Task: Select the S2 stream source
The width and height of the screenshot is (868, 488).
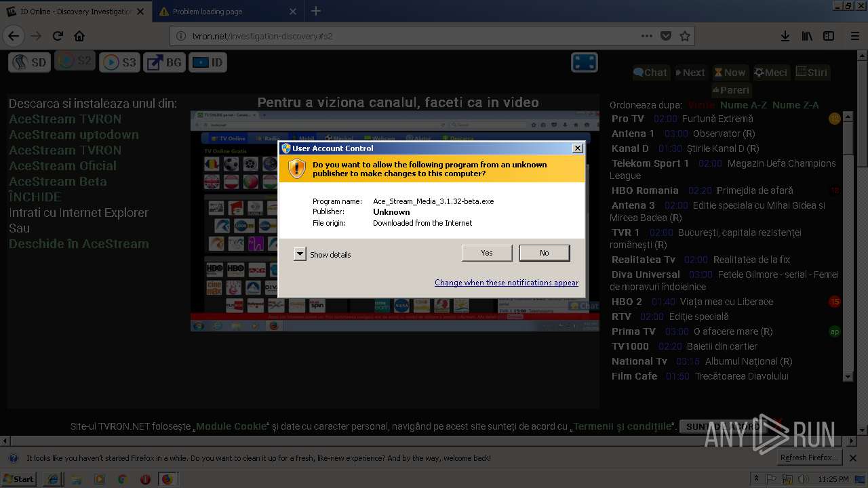Action: [75, 61]
